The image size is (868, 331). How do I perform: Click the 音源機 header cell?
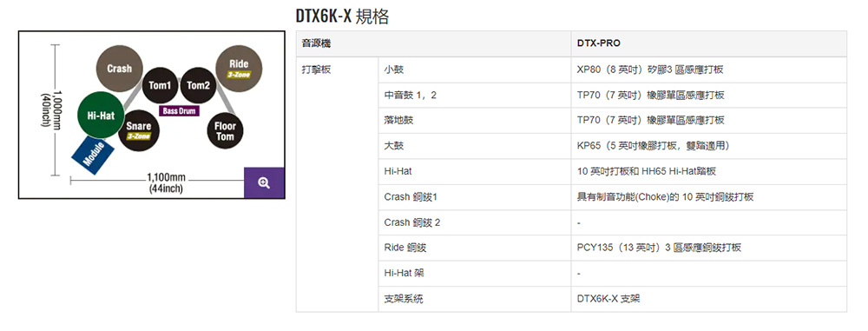(x=433, y=43)
